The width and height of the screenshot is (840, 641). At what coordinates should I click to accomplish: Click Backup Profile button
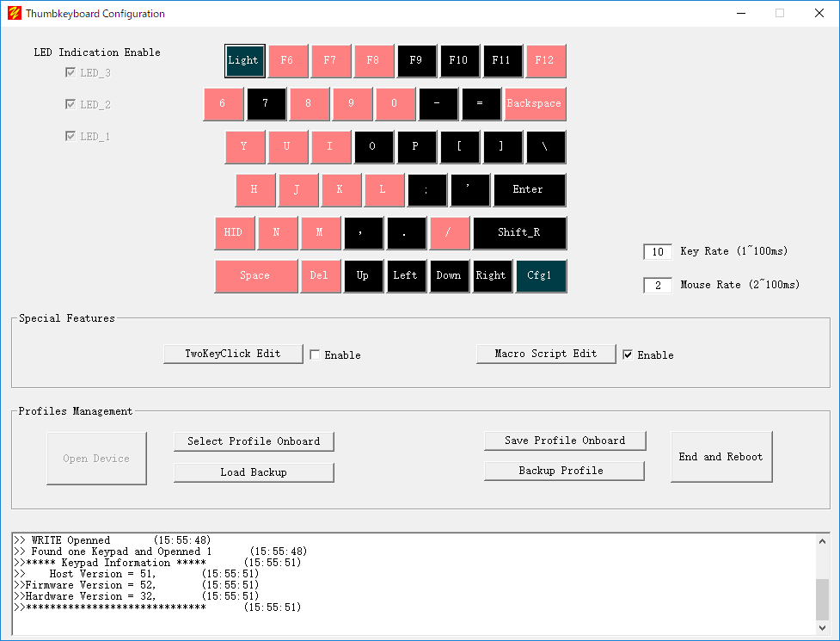(x=564, y=471)
